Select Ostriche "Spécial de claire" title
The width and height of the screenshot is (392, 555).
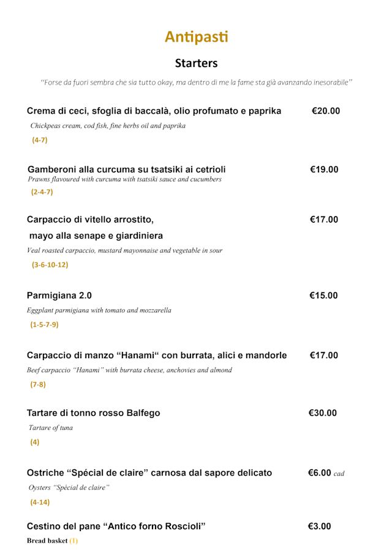click(x=149, y=472)
